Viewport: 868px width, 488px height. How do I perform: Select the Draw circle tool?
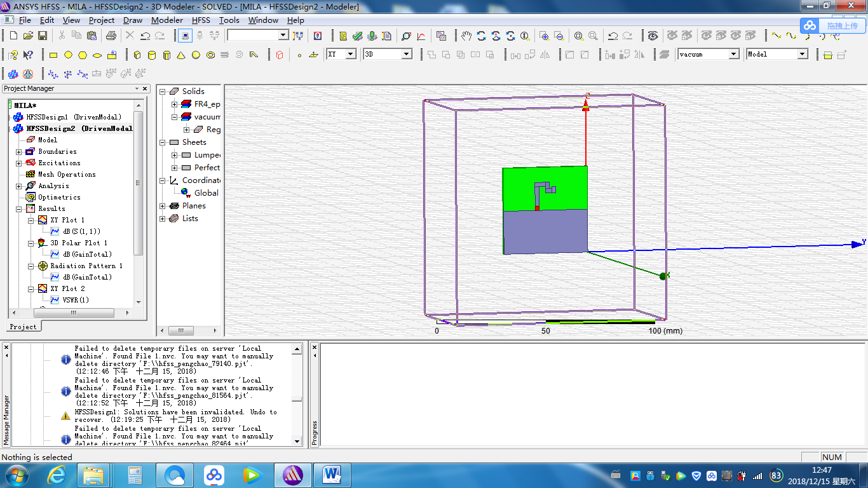[x=68, y=55]
